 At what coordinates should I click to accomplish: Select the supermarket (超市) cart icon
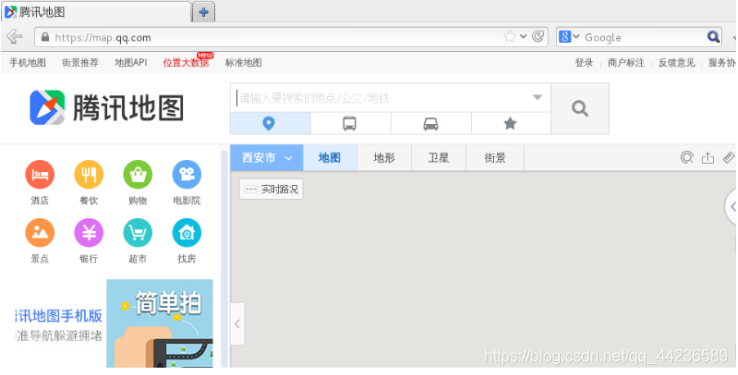[137, 233]
